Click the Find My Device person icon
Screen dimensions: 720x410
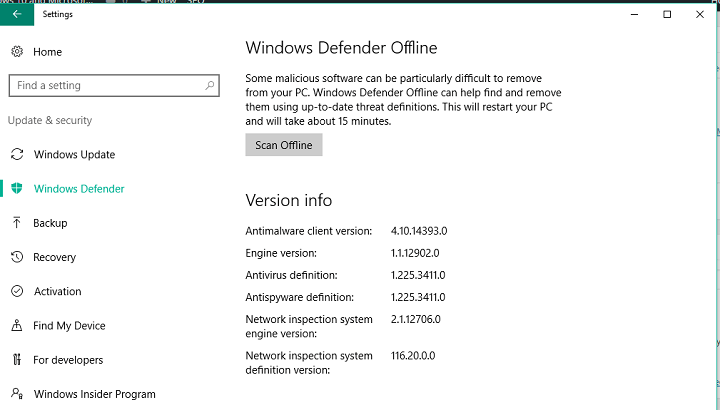pos(16,325)
